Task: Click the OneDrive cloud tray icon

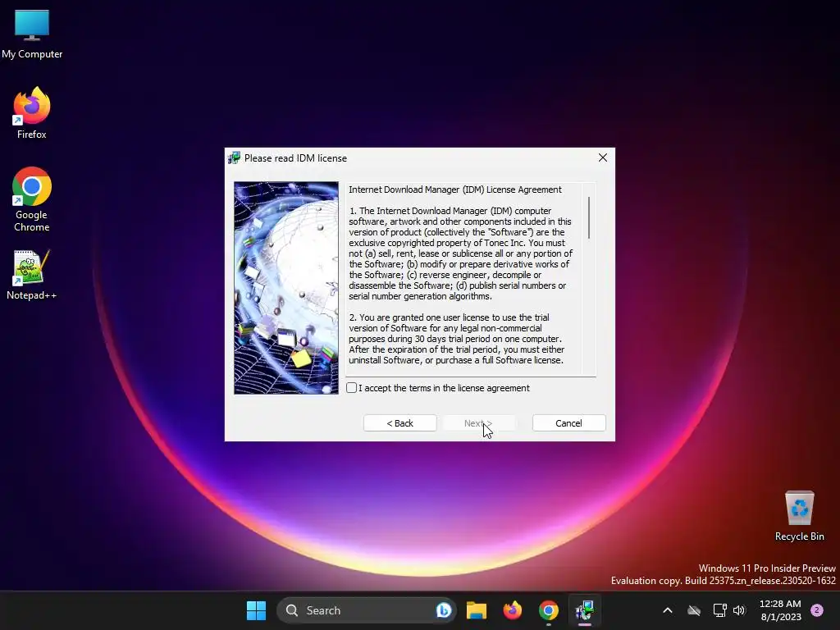Action: tap(694, 610)
